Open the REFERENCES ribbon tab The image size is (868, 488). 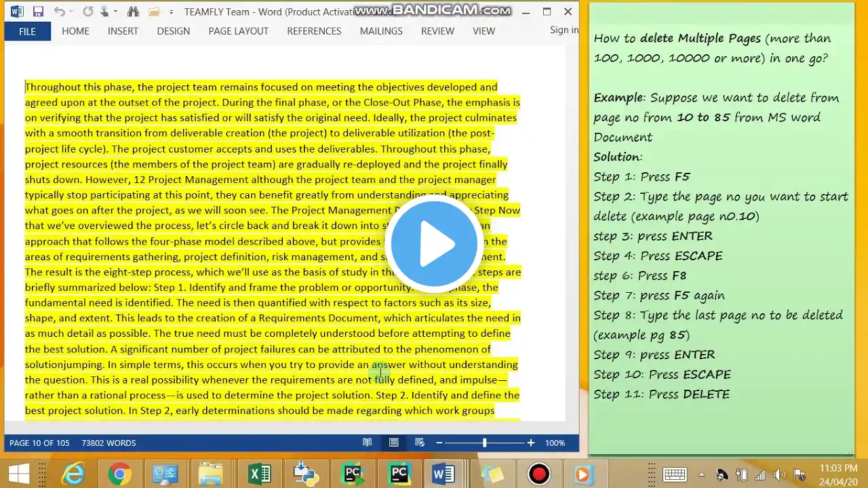314,31
